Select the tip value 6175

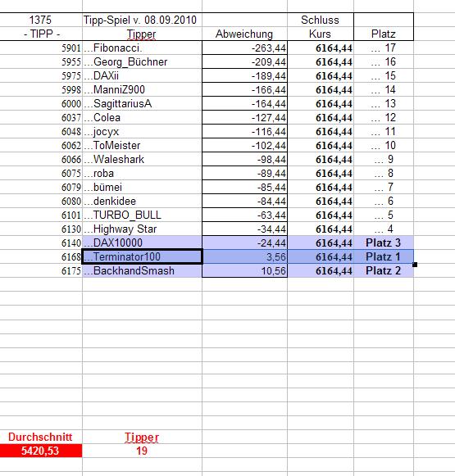[x=71, y=271]
